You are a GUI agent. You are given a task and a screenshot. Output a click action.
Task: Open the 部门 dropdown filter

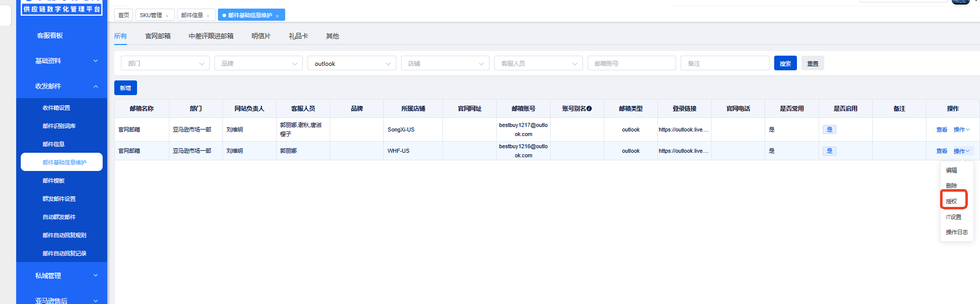[165, 64]
